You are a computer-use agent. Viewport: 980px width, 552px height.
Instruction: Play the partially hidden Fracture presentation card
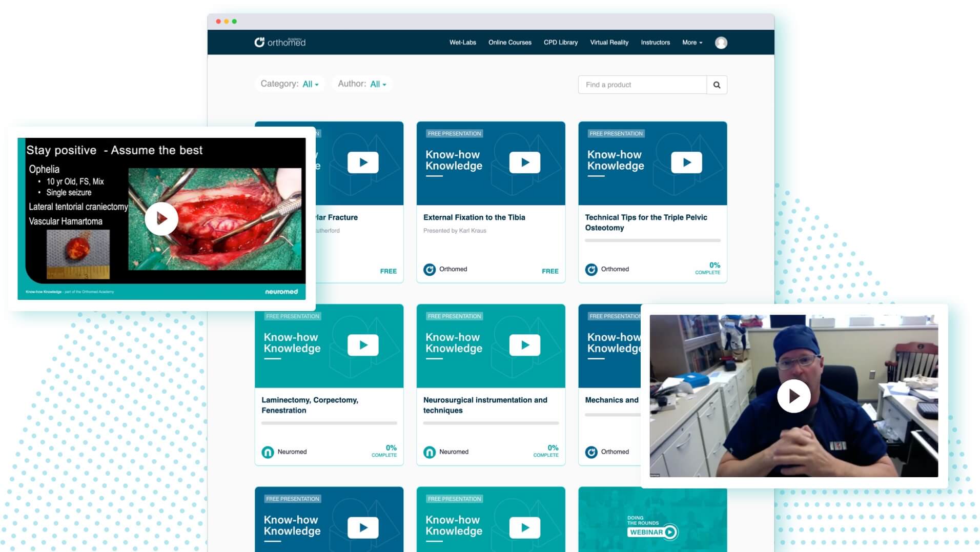point(363,162)
